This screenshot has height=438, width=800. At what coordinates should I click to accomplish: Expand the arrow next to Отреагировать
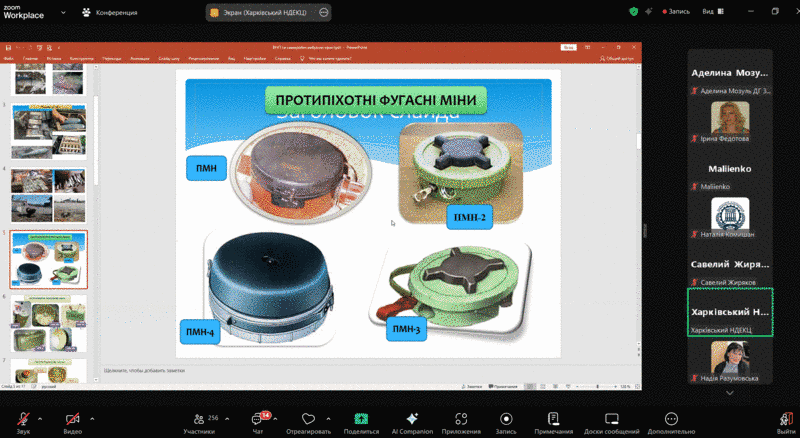point(328,419)
